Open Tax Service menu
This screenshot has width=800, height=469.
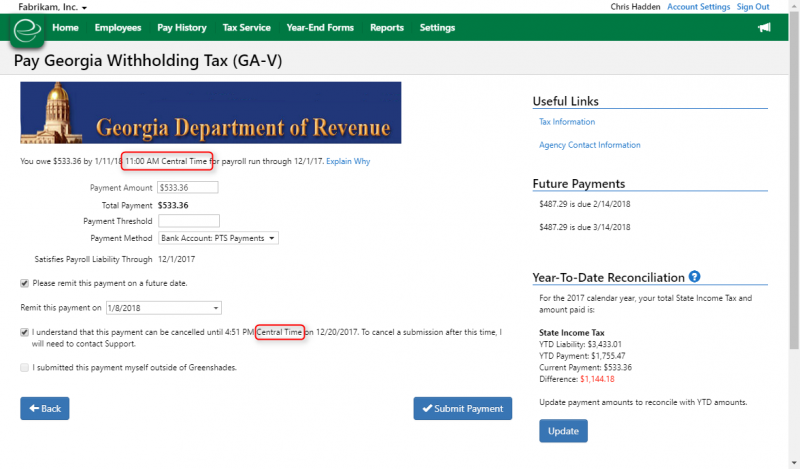click(x=246, y=28)
